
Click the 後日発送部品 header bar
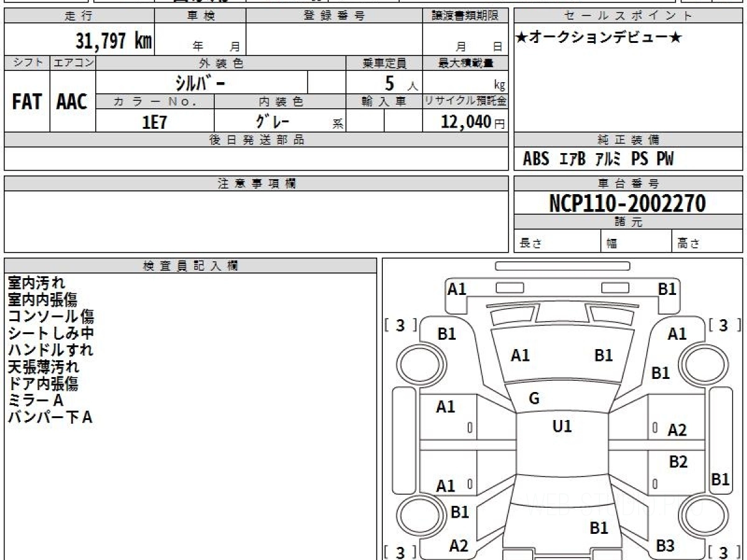point(256,140)
